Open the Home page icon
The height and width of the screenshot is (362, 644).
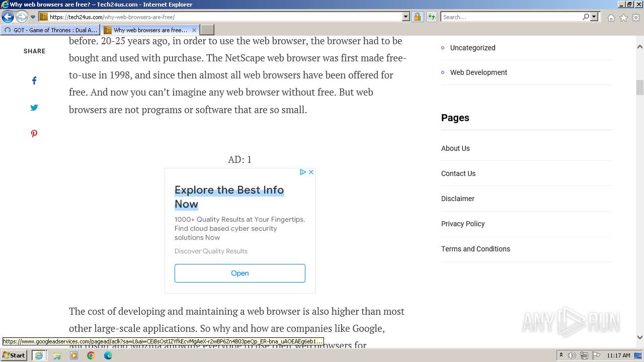point(611,18)
